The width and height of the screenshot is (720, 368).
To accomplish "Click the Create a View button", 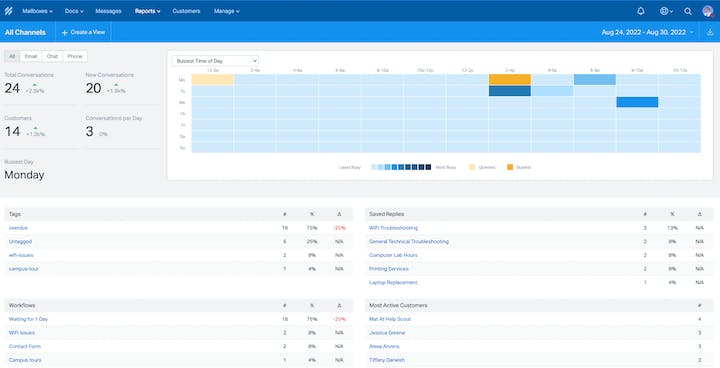I will pyautogui.click(x=83, y=32).
